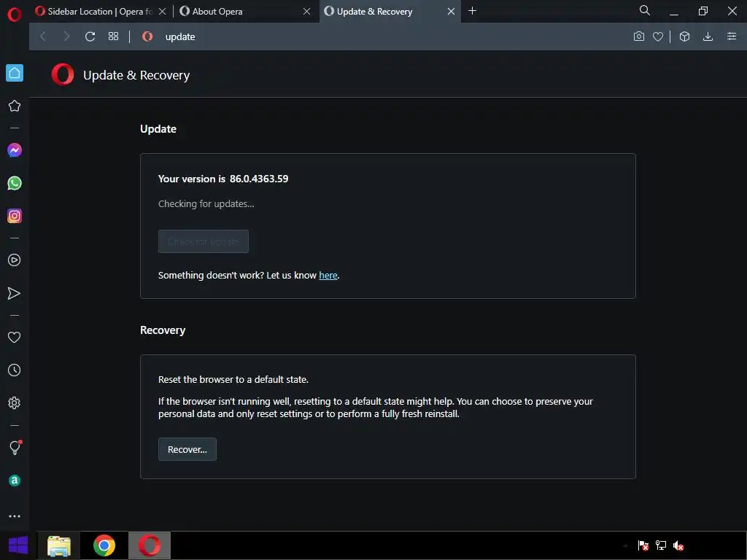Search open tabs with magnifier icon

pyautogui.click(x=645, y=10)
